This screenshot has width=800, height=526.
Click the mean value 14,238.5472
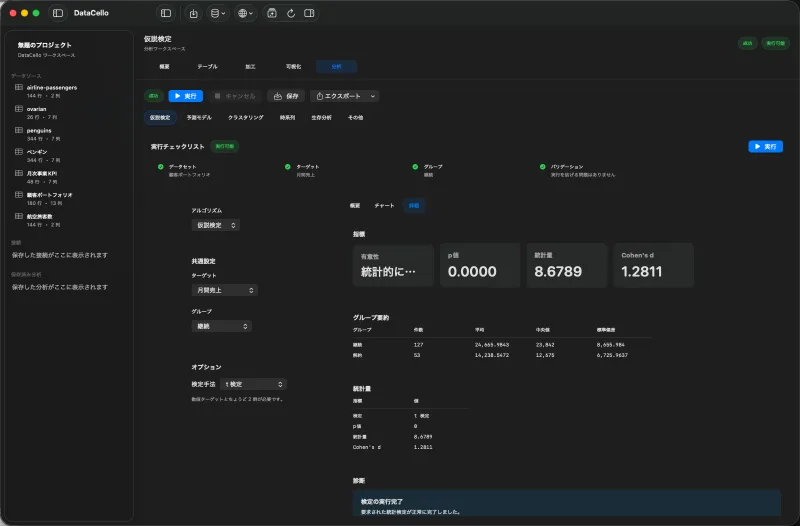[x=492, y=355]
